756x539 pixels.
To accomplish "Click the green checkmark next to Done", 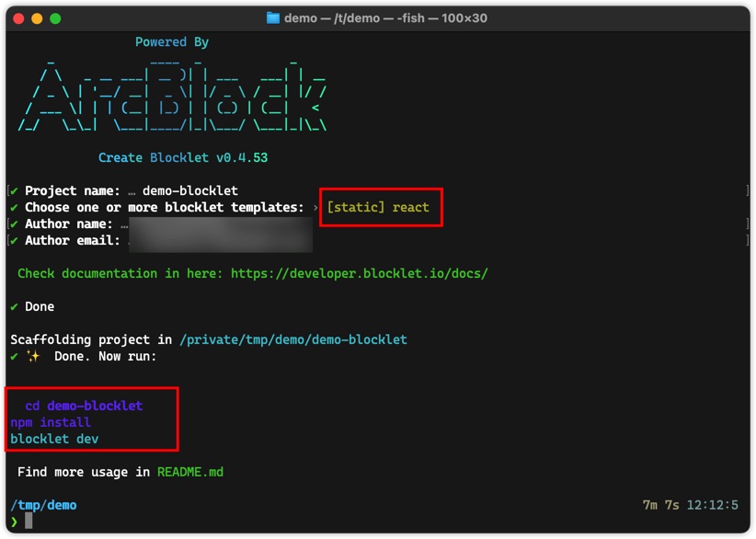I will tap(14, 306).
